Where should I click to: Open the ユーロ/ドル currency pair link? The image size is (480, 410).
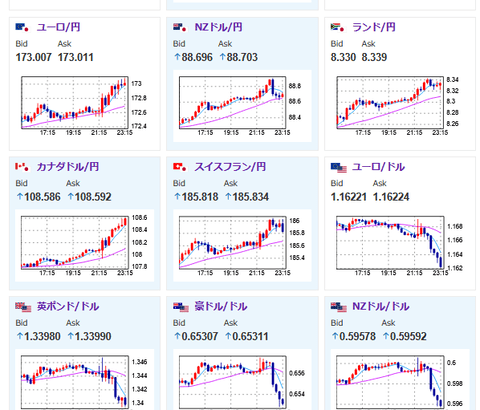pos(378,167)
